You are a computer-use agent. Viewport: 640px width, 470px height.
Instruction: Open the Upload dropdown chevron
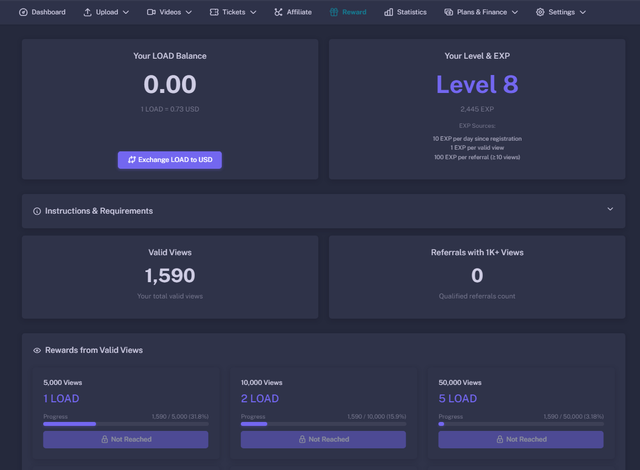[x=126, y=12]
